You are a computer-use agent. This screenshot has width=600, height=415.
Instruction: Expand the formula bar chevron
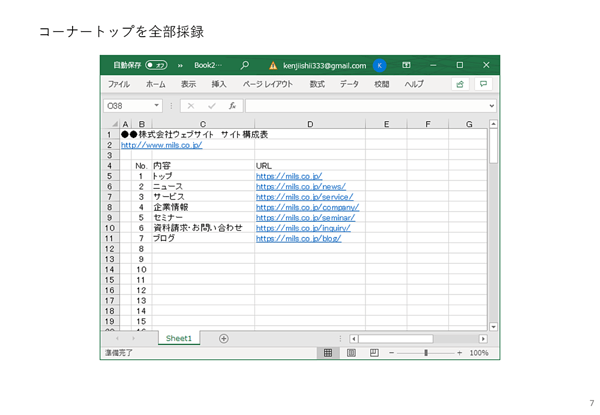[x=492, y=106]
